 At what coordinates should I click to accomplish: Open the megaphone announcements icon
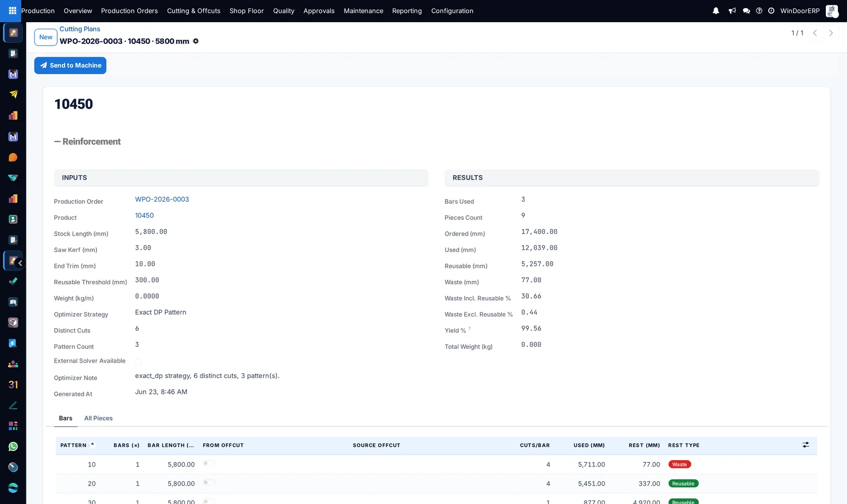[732, 11]
